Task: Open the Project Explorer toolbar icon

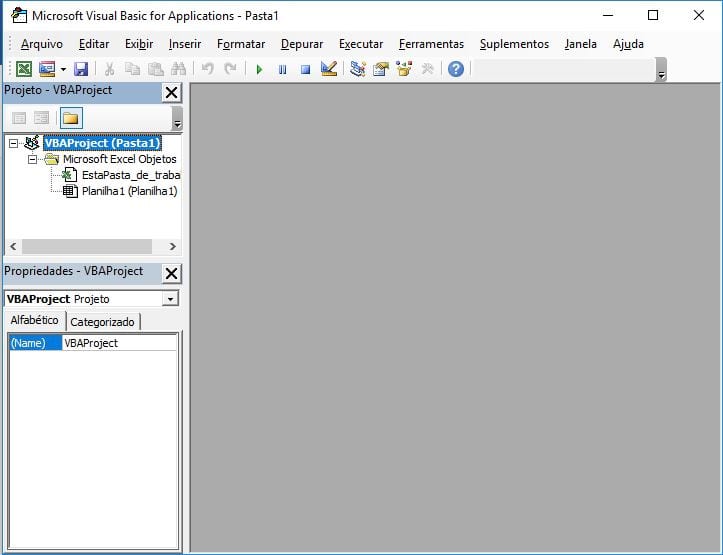Action: [x=358, y=69]
